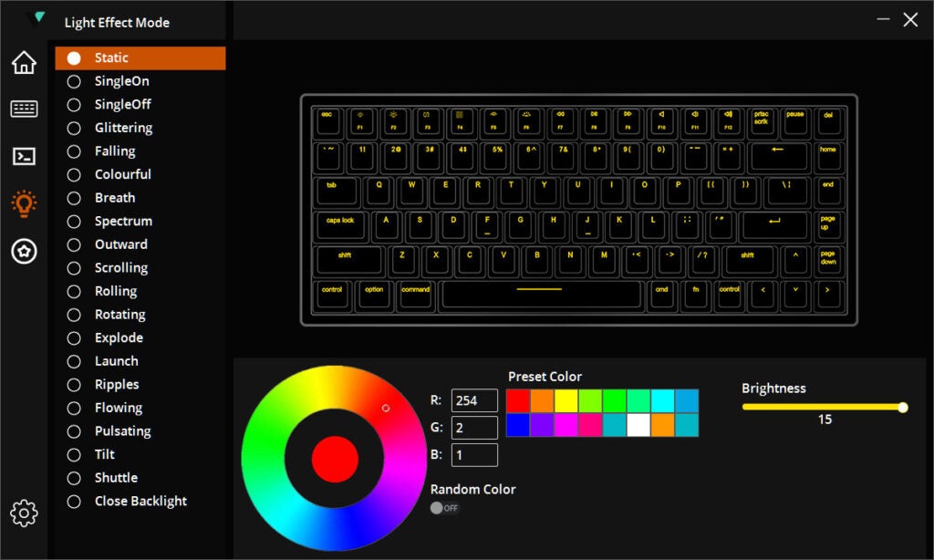The height and width of the screenshot is (560, 934).
Task: Select the Tilt light effect
Action: tap(140, 454)
